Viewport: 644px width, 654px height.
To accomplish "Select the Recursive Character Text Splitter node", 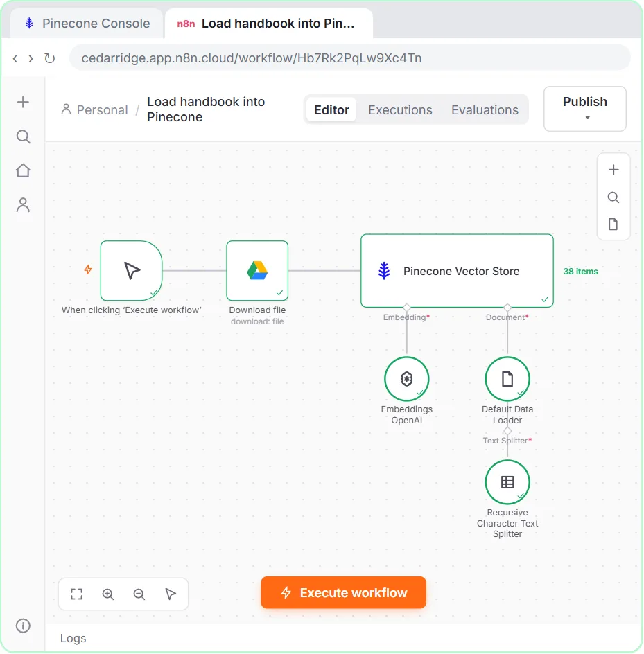I will click(x=507, y=482).
